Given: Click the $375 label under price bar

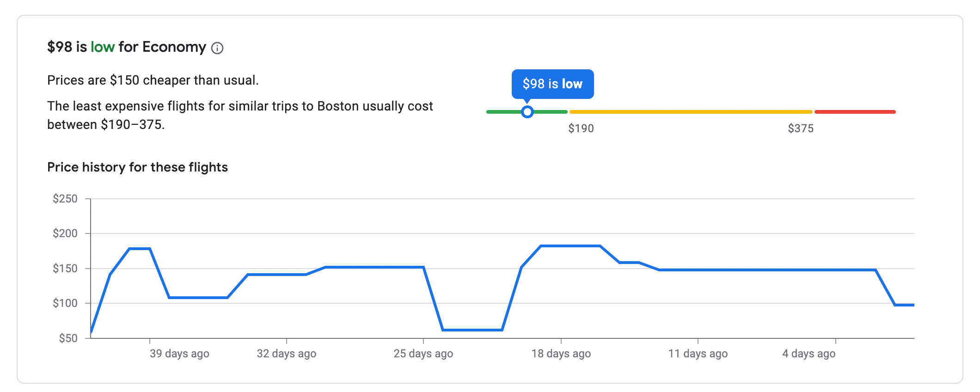Looking at the screenshot, I should tap(801, 129).
